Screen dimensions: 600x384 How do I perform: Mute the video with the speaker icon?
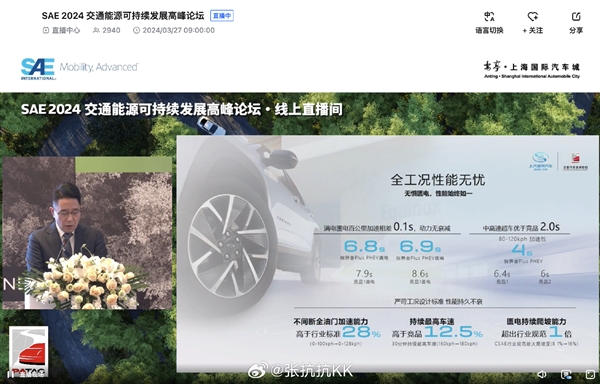pos(541,374)
